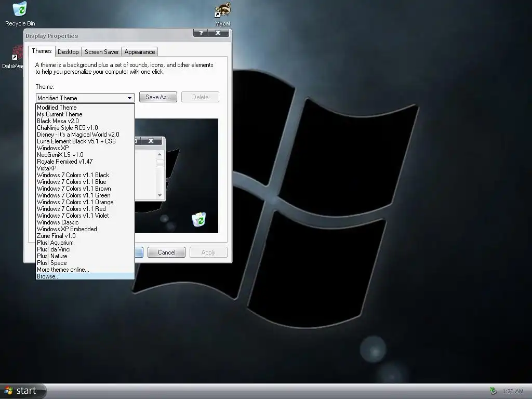The height and width of the screenshot is (399, 532).
Task: Select Windows 7 Colors v1.1 Green
Action: [85, 195]
